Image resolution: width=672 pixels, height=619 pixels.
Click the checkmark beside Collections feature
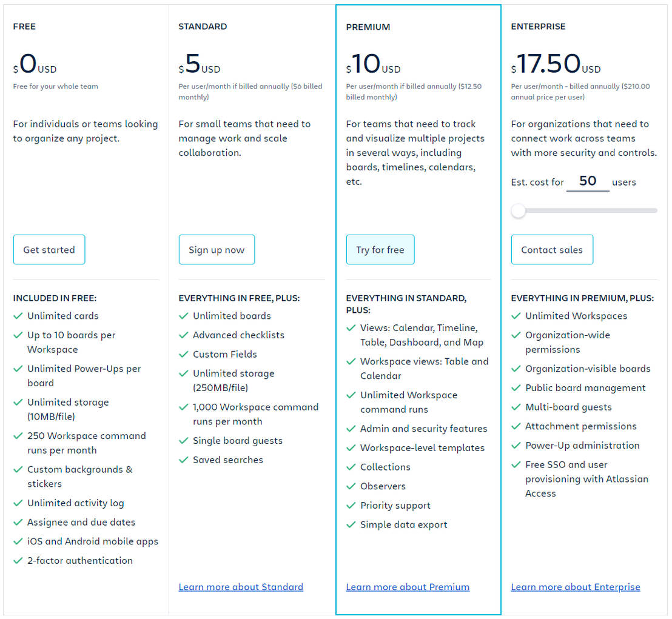351,467
